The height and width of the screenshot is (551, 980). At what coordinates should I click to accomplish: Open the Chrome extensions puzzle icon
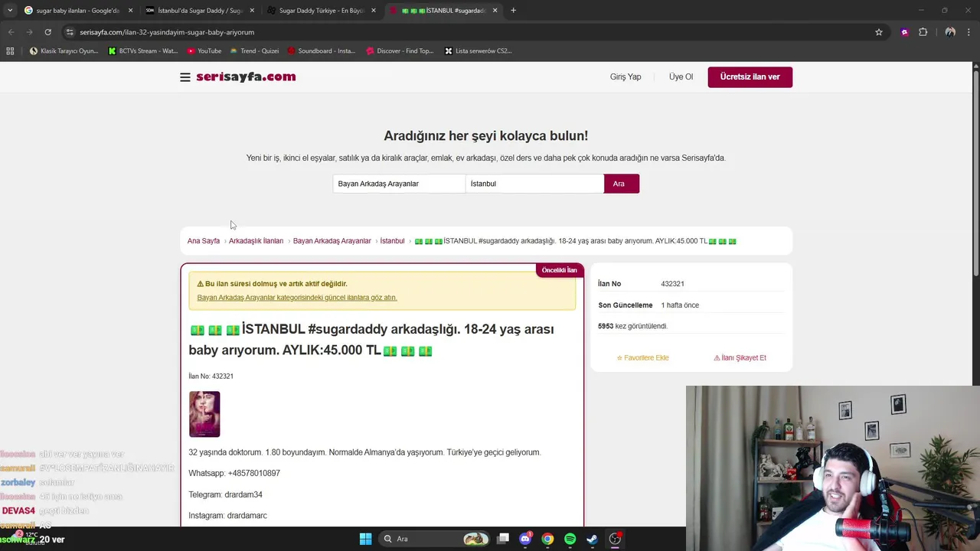[923, 32]
